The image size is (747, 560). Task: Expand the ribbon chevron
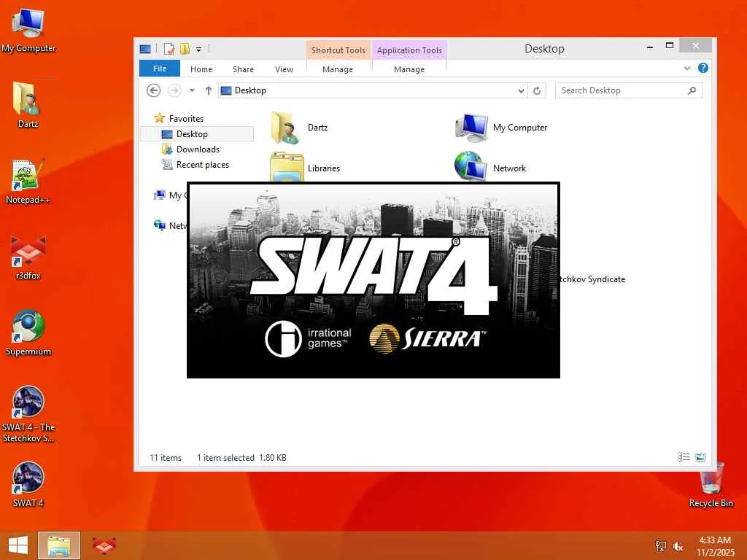click(x=687, y=68)
